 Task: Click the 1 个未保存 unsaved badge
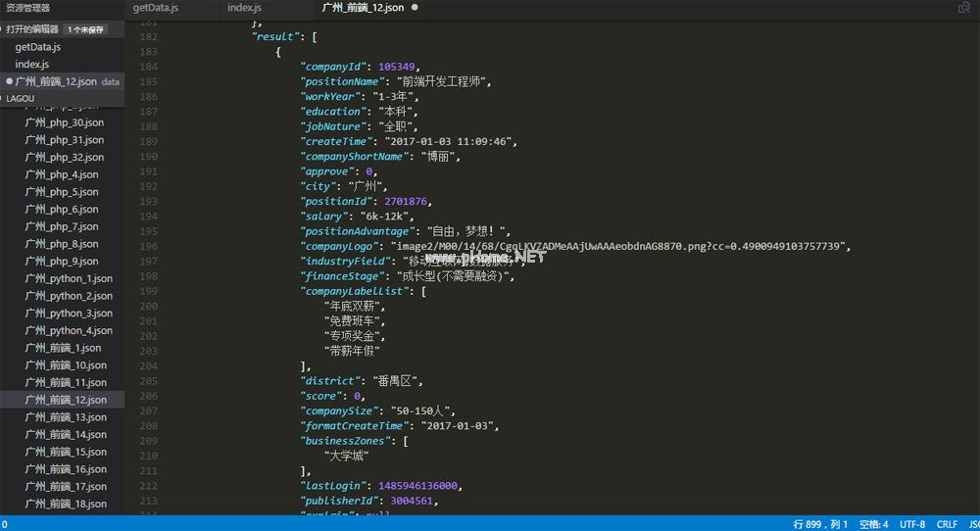click(85, 29)
